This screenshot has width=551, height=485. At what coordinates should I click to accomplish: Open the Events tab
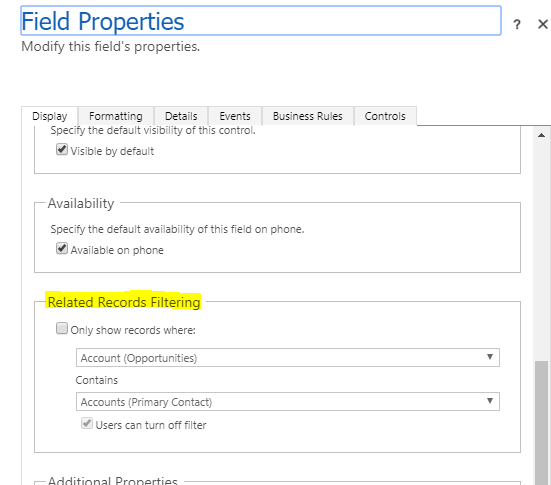[x=235, y=116]
